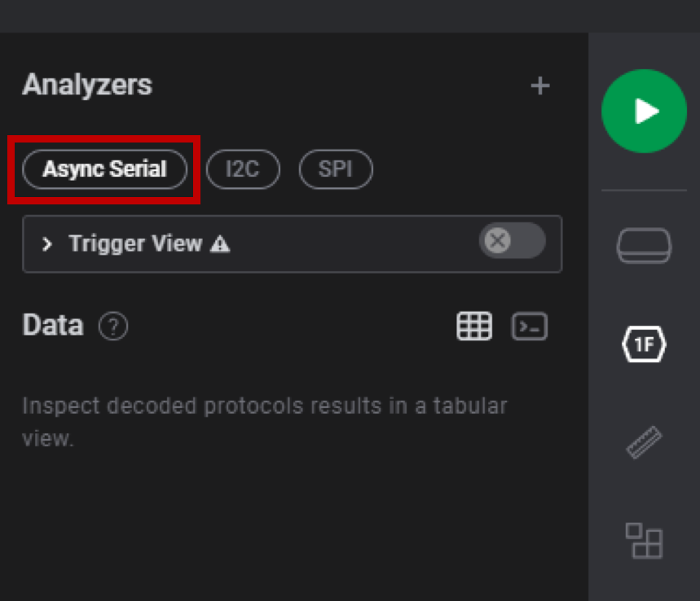700x601 pixels.
Task: Toggle the Trigger View switch
Action: point(513,241)
